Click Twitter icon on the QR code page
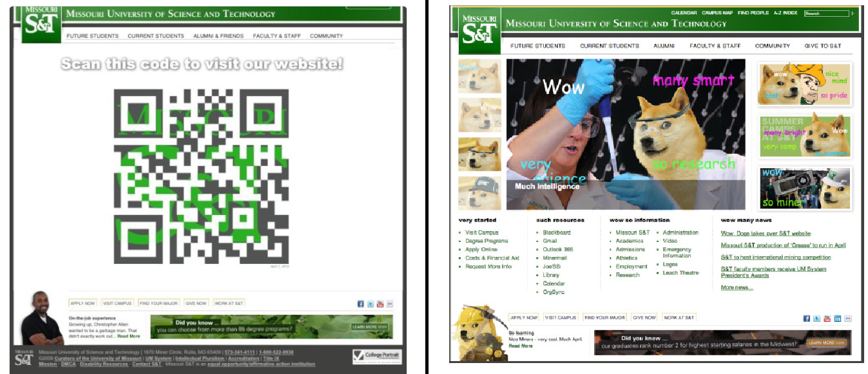This screenshot has width=868, height=374. 371,304
